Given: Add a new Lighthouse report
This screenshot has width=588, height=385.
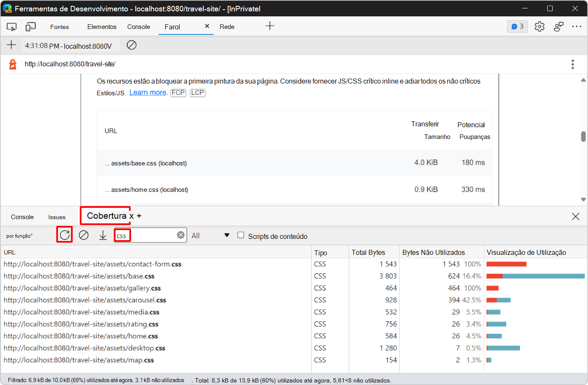Looking at the screenshot, I should (x=11, y=45).
